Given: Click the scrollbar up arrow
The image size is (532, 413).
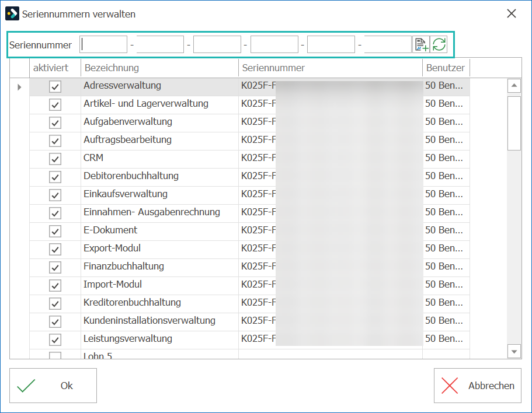Looking at the screenshot, I should coord(514,86).
